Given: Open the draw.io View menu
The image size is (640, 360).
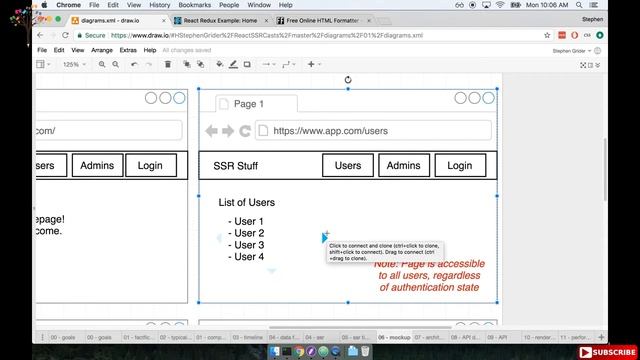Looking at the screenshot, I should coord(78,50).
